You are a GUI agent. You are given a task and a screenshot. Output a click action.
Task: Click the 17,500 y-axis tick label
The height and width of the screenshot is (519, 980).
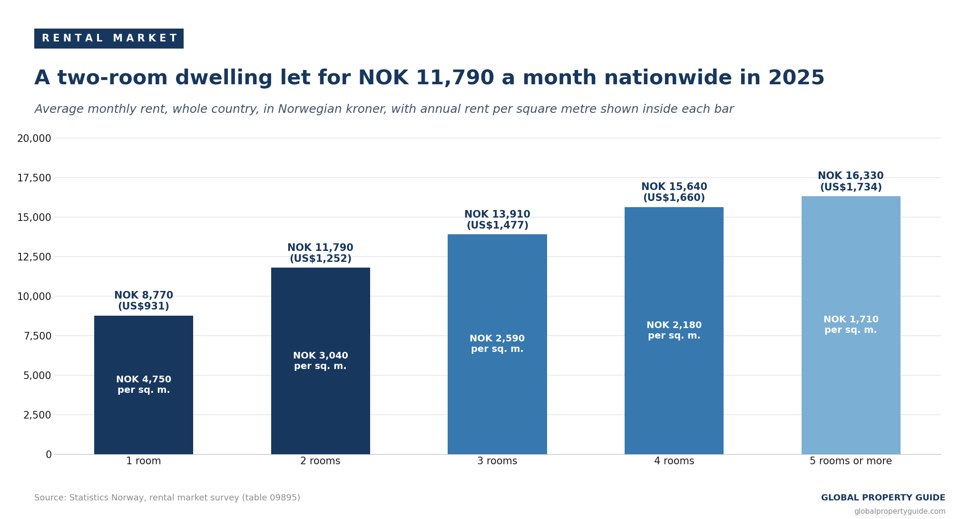pyautogui.click(x=34, y=178)
